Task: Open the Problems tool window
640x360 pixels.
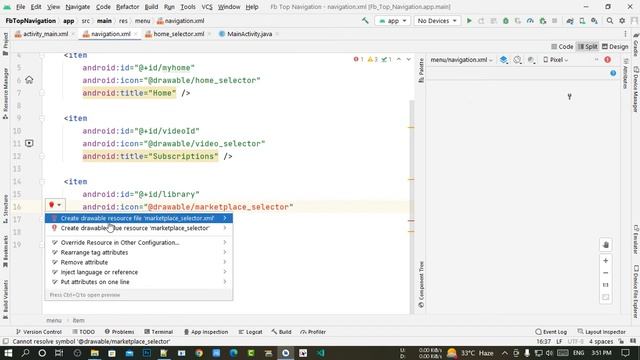Action: tap(119, 332)
